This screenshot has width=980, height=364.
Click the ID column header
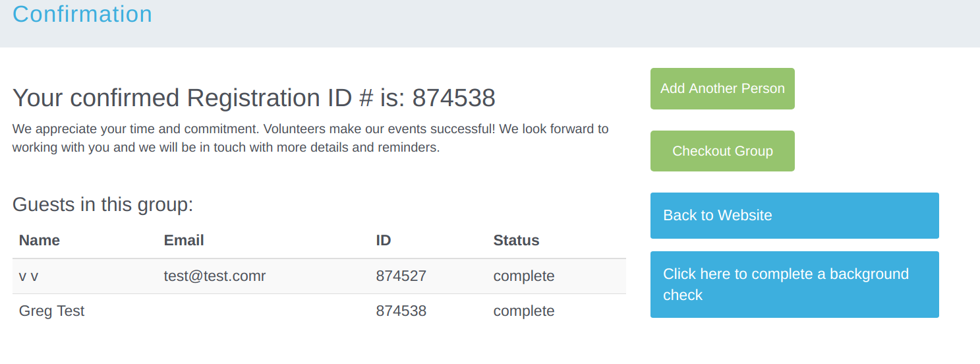384,241
